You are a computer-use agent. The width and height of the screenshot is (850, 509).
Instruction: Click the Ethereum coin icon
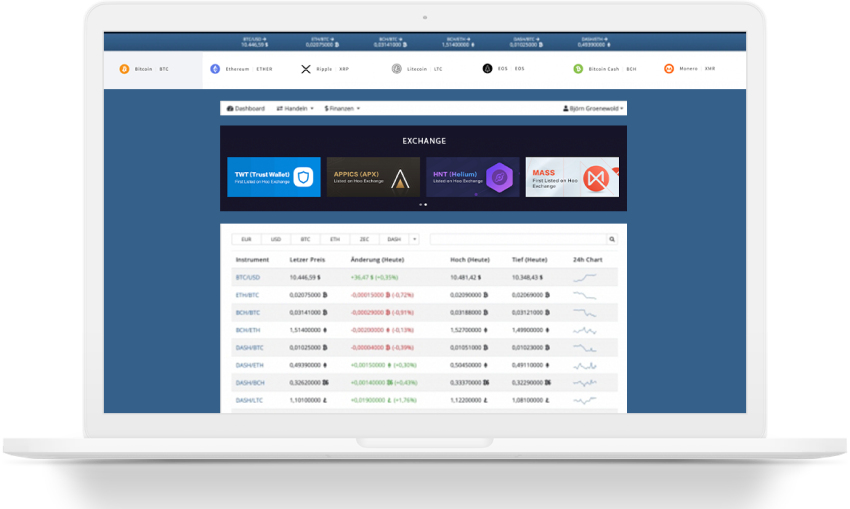[215, 69]
